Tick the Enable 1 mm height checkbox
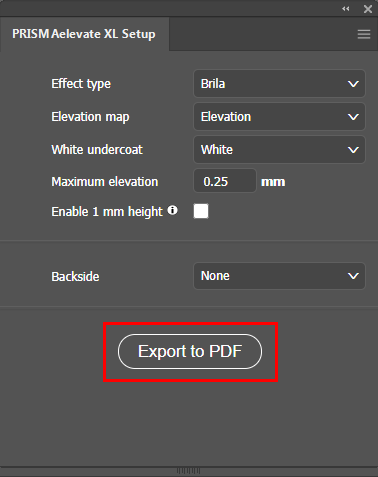 201,211
